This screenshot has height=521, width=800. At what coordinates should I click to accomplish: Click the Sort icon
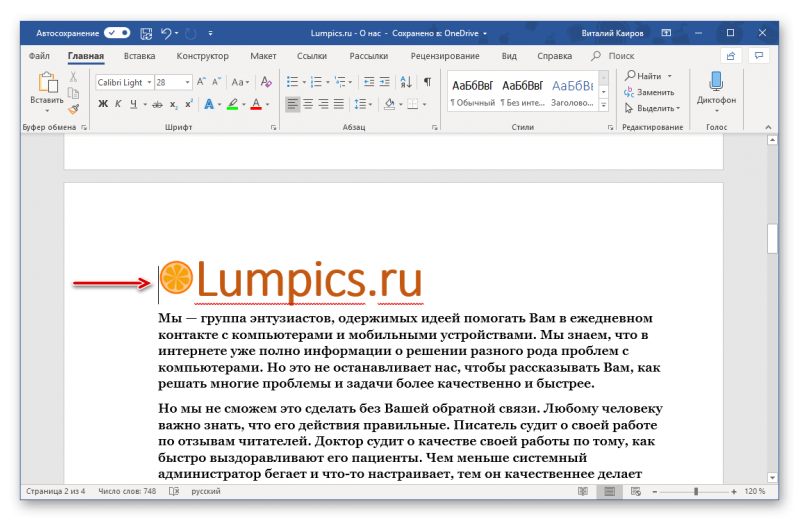(x=406, y=82)
